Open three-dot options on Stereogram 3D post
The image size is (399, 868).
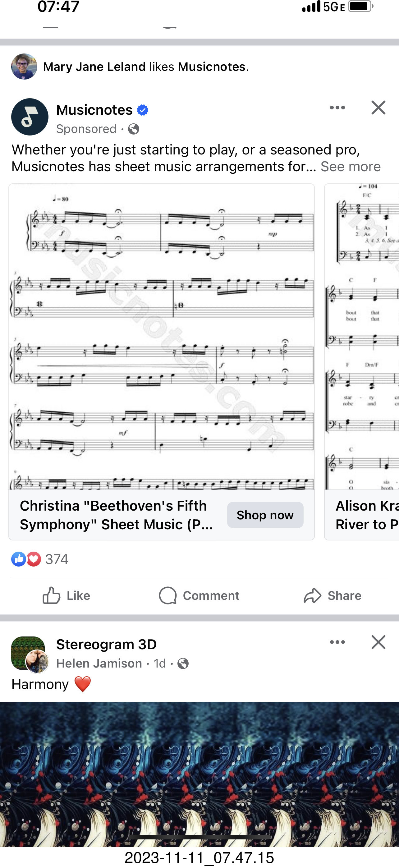point(337,642)
